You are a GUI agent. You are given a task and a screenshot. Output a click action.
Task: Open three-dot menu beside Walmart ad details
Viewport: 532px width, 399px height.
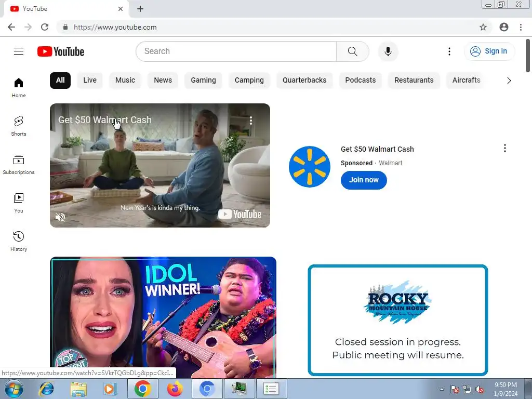coord(504,148)
